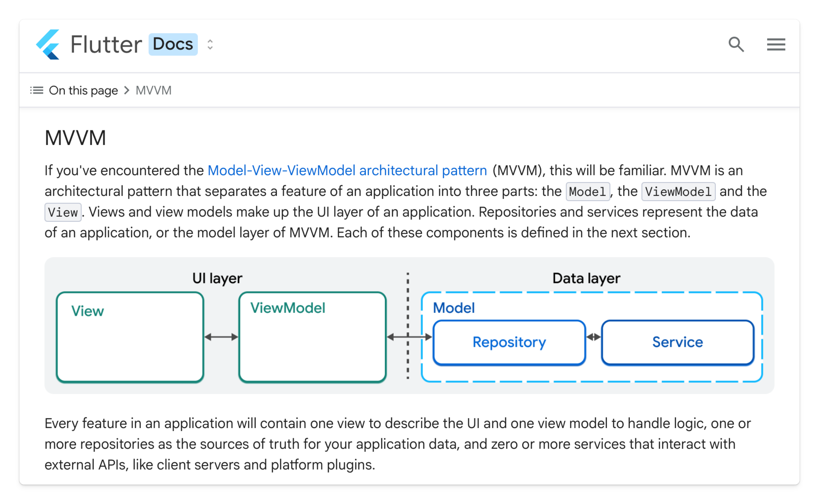Click the Flutter wordmark text
819x504 pixels.
[106, 44]
